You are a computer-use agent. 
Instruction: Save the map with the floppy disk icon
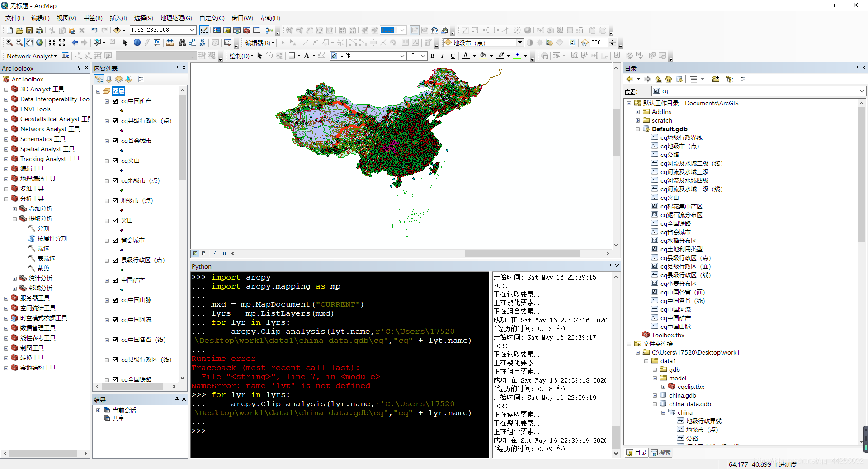click(29, 30)
